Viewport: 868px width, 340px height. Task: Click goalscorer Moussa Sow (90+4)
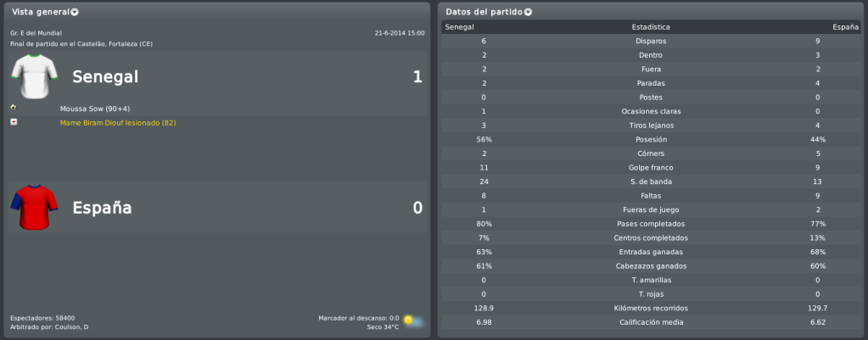tap(95, 109)
